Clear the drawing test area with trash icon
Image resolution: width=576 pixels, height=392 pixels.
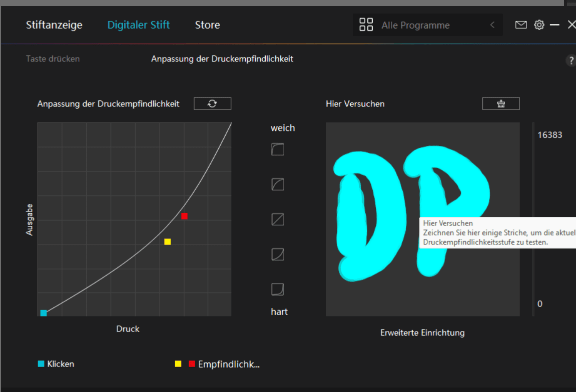tap(500, 103)
